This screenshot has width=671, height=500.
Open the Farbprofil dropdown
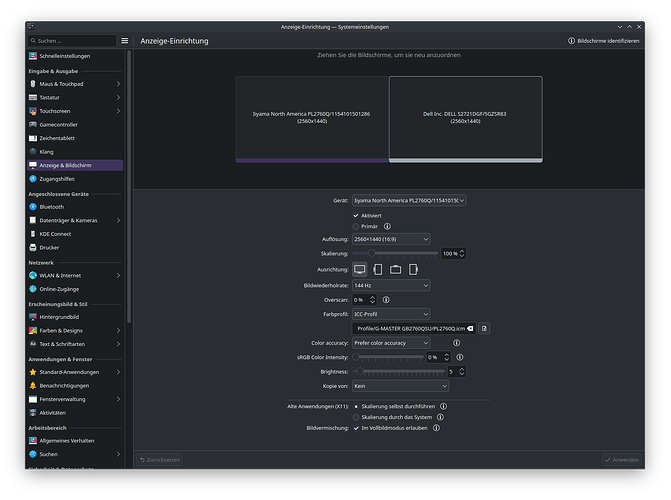coord(391,314)
